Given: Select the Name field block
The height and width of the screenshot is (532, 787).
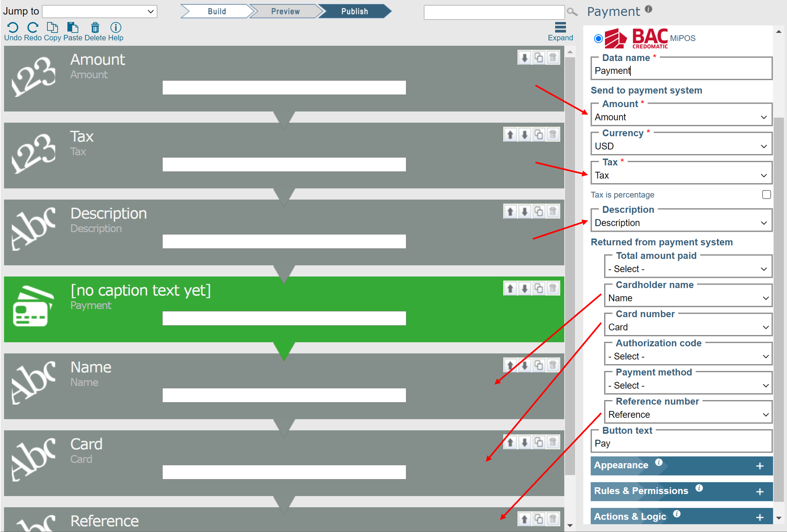Looking at the screenshot, I should pos(284,386).
